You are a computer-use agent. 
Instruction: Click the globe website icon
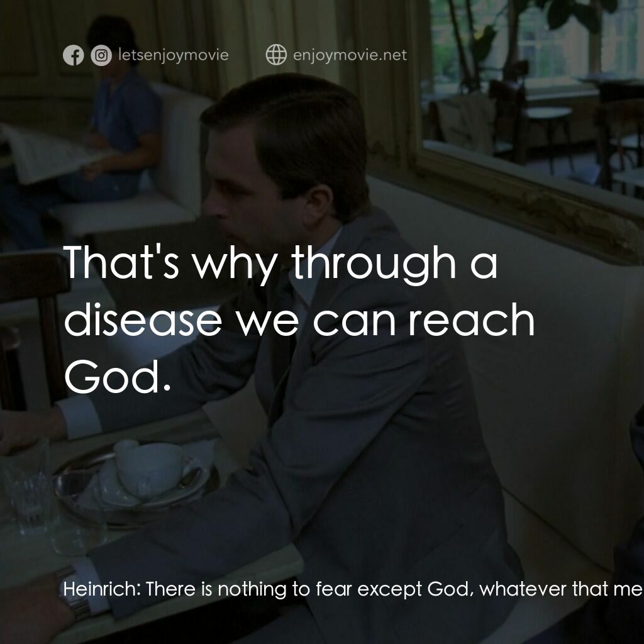[x=276, y=55]
